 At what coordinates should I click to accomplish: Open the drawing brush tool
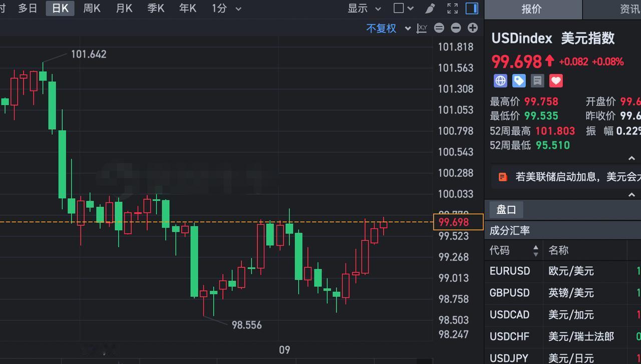coord(430,8)
